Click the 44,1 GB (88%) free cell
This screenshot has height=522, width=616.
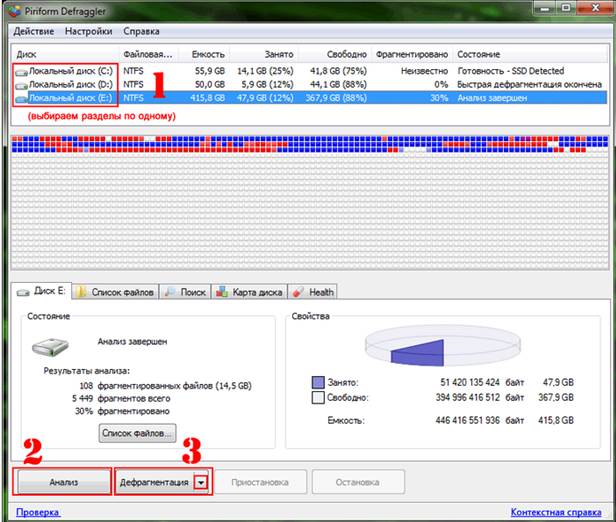click(x=338, y=84)
